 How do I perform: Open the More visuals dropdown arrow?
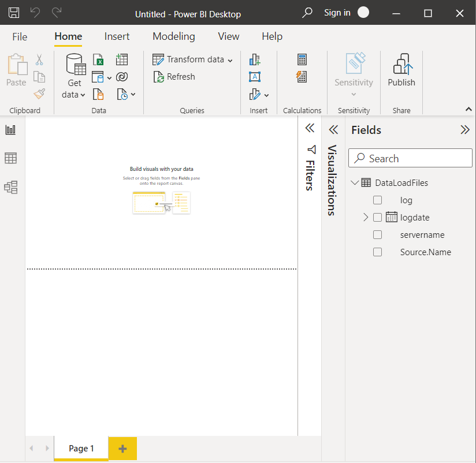click(266, 96)
